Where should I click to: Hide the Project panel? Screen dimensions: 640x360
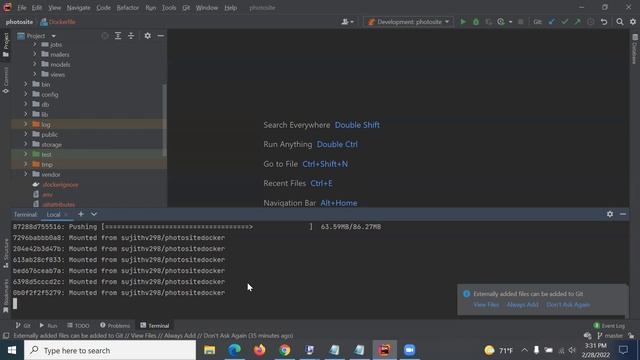[161, 36]
